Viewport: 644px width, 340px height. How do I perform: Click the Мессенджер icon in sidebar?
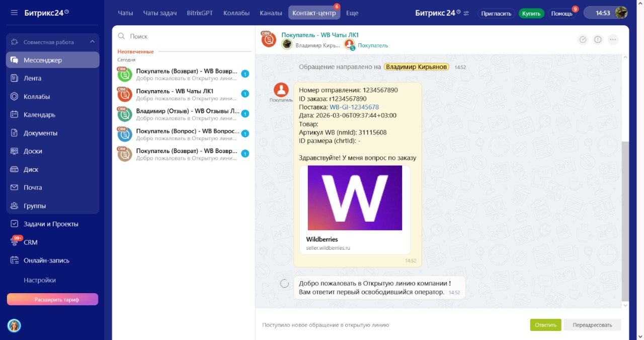(14, 60)
